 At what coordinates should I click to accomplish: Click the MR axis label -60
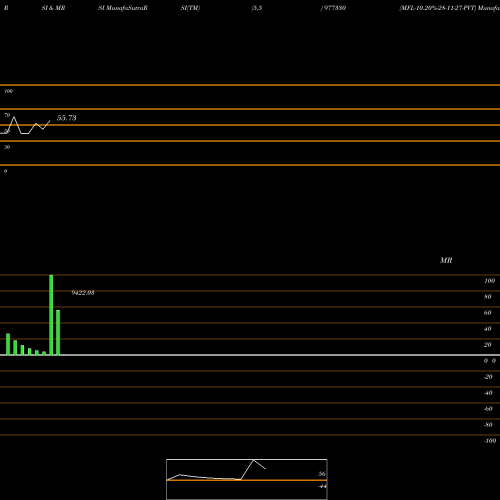click(488, 409)
